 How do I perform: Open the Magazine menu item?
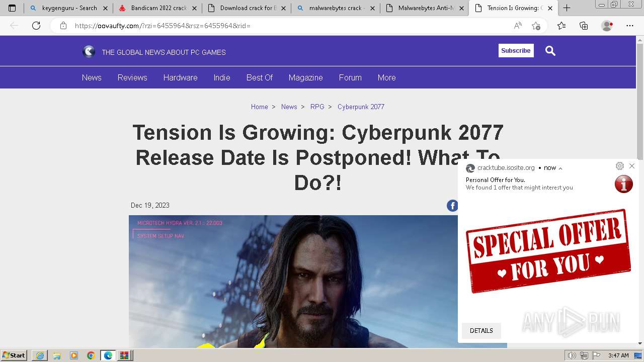(x=305, y=77)
